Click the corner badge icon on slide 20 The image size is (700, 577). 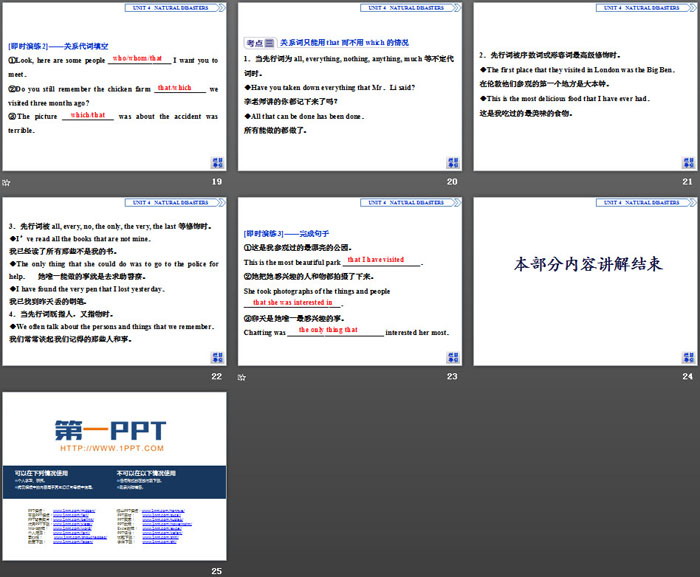(x=451, y=163)
